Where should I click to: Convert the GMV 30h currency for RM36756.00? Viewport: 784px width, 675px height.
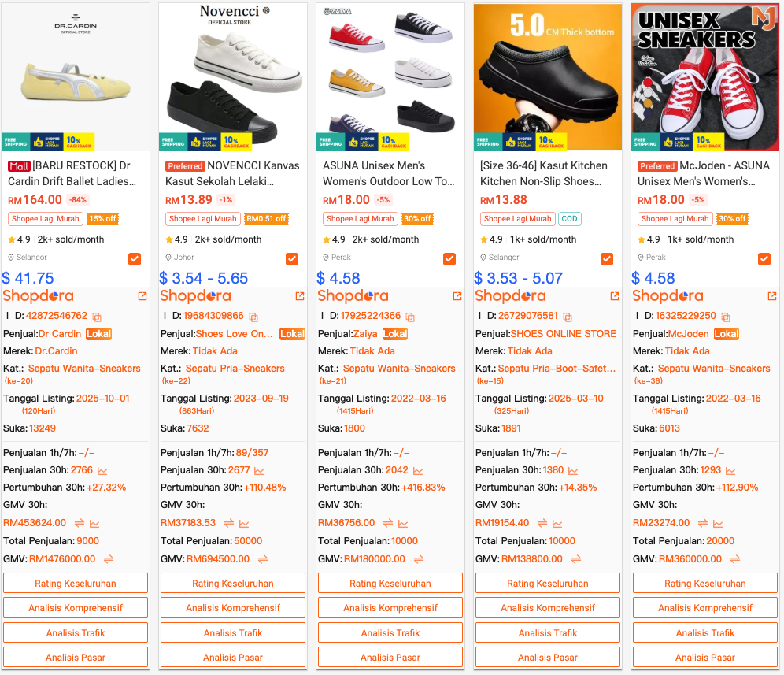pyautogui.click(x=388, y=524)
